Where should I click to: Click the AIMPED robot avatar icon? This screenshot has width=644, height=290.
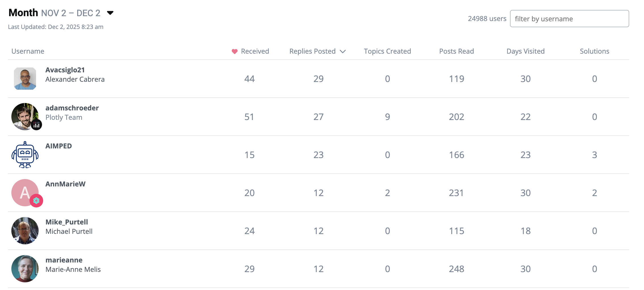coord(25,155)
